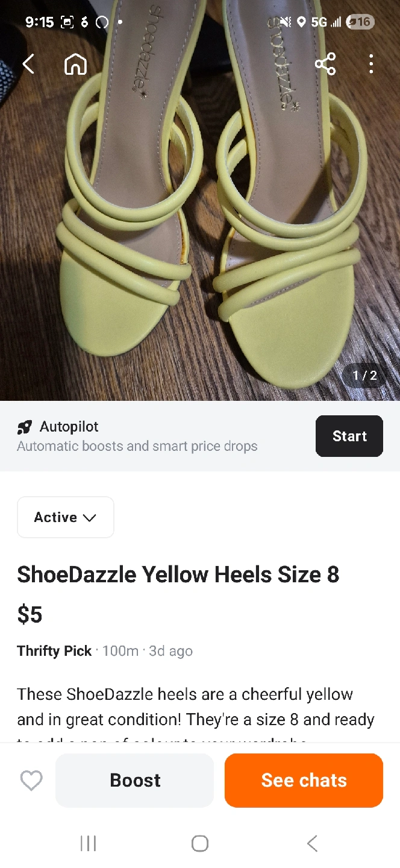This screenshot has height=868, width=400.
Task: Tap the Android back navigation chevron
Action: pos(311,843)
